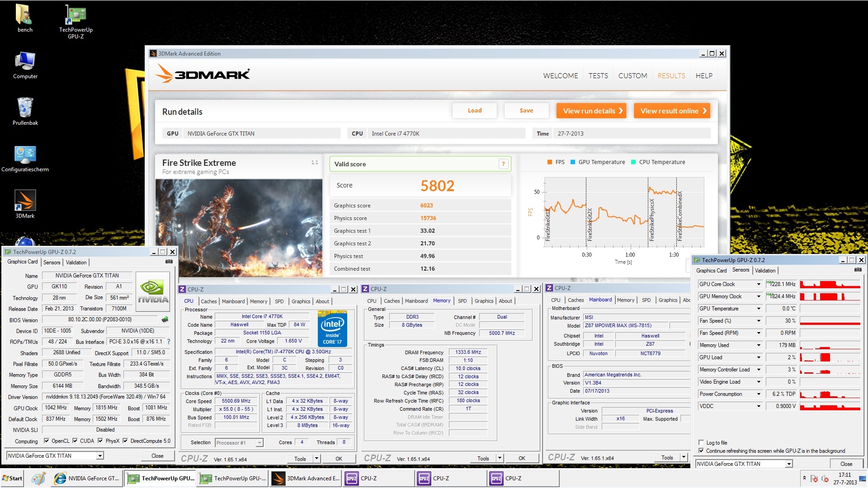Click the Valid score help question icon

tap(503, 164)
